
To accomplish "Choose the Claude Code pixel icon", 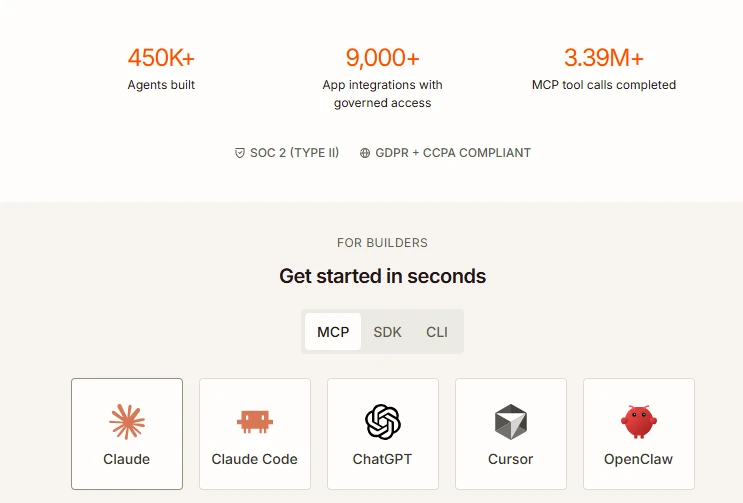I will click(254, 422).
